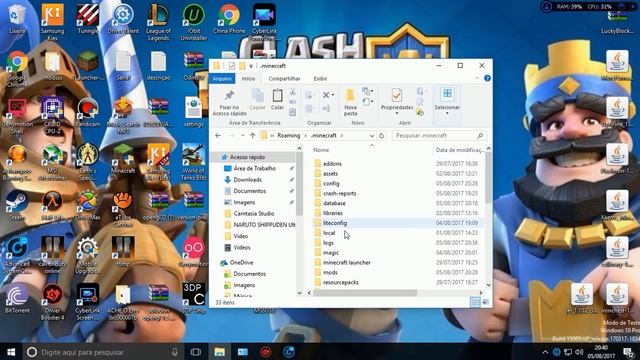Screen dimensions: 640x360
Task: Select Área de Trabalho in navigation pane
Action: point(254,168)
